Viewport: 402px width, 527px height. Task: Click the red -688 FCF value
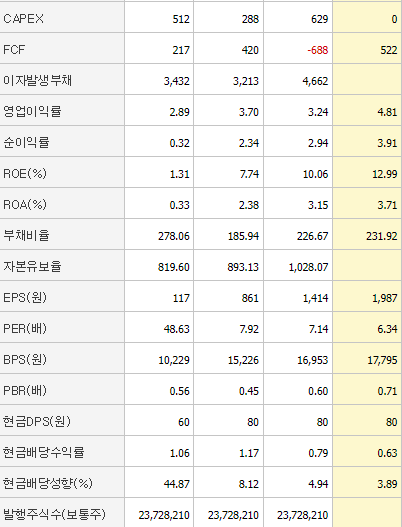318,50
